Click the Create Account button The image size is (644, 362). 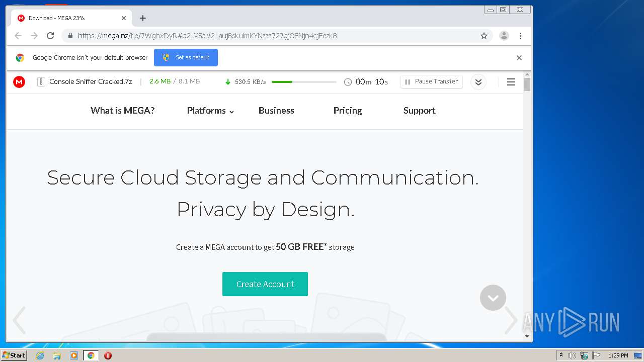tap(265, 284)
